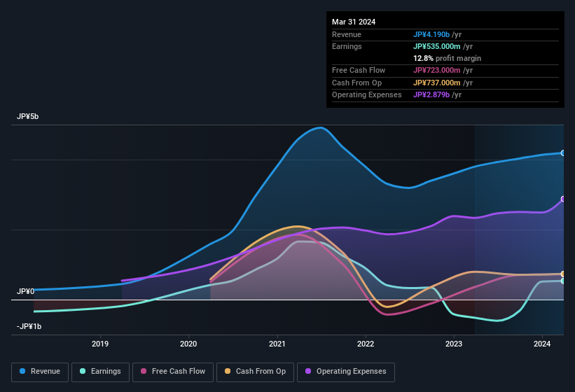Click the JP¥5b y-axis label

click(x=27, y=116)
